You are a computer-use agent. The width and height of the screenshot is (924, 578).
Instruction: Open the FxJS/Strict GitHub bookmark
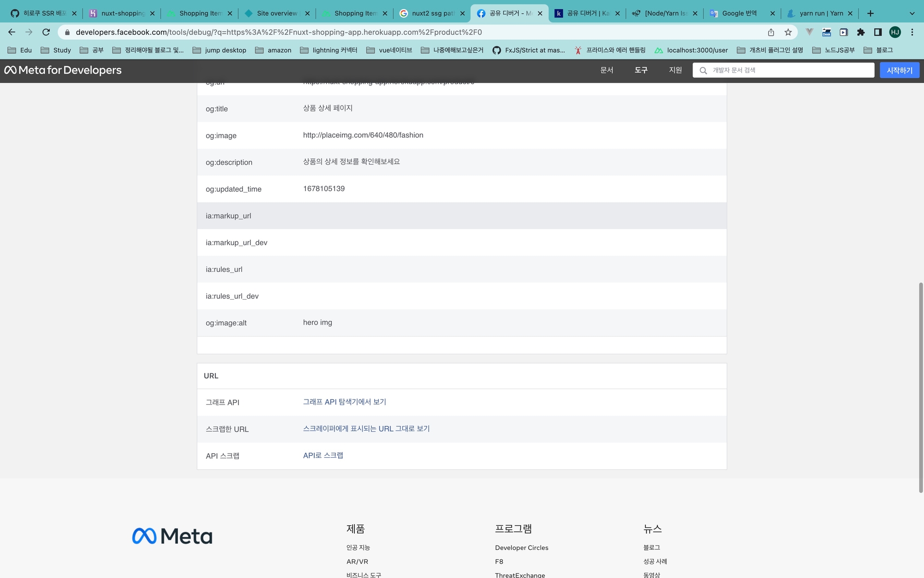point(529,50)
